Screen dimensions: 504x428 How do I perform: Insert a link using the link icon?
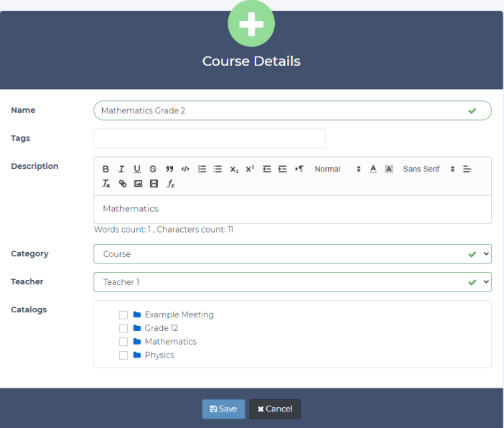point(122,184)
